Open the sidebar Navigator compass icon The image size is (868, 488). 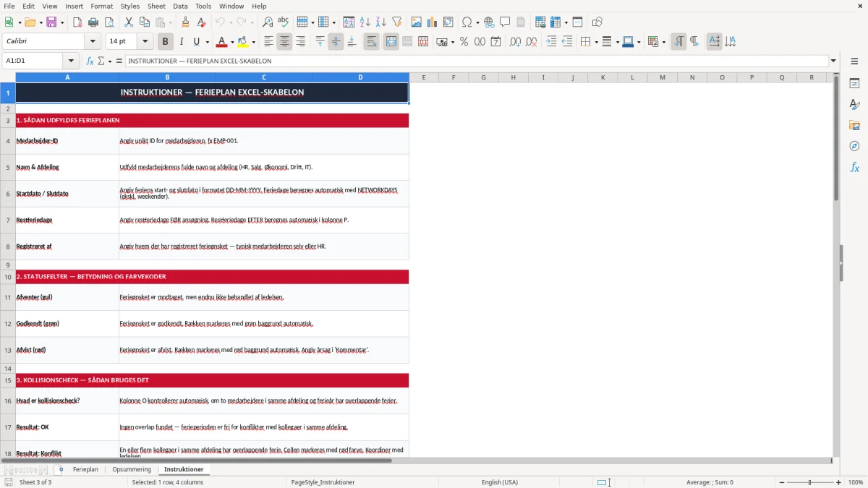tap(854, 146)
